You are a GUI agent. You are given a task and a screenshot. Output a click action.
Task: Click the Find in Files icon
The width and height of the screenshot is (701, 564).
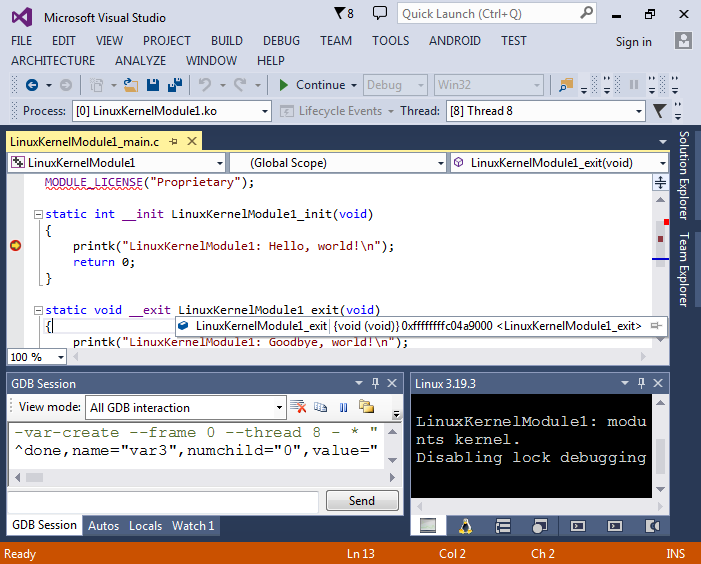(x=566, y=85)
